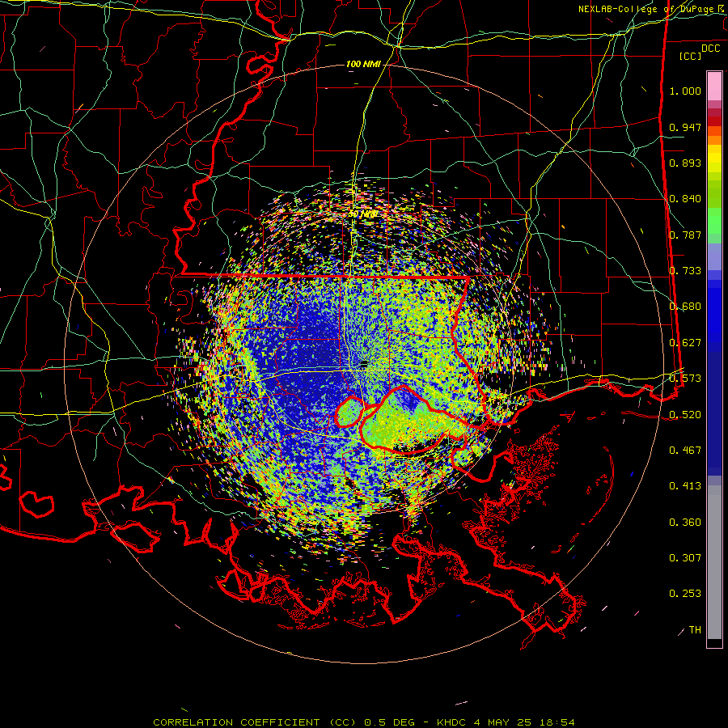Screen dimensions: 728x728
Task: Click the 50 NMI range ring label
Action: [362, 214]
